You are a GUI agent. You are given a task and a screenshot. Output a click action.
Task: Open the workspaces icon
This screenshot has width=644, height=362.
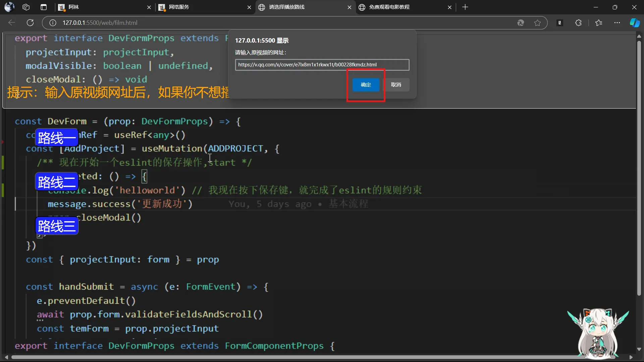tap(26, 7)
